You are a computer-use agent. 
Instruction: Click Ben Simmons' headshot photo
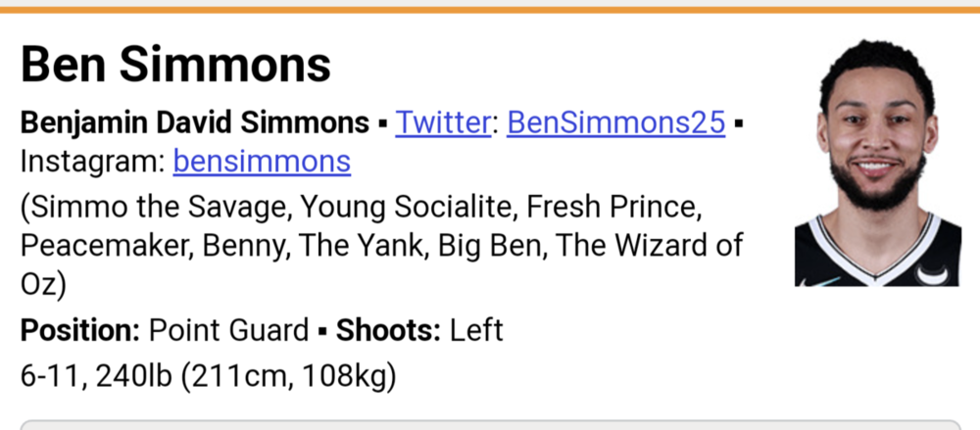coord(877,163)
